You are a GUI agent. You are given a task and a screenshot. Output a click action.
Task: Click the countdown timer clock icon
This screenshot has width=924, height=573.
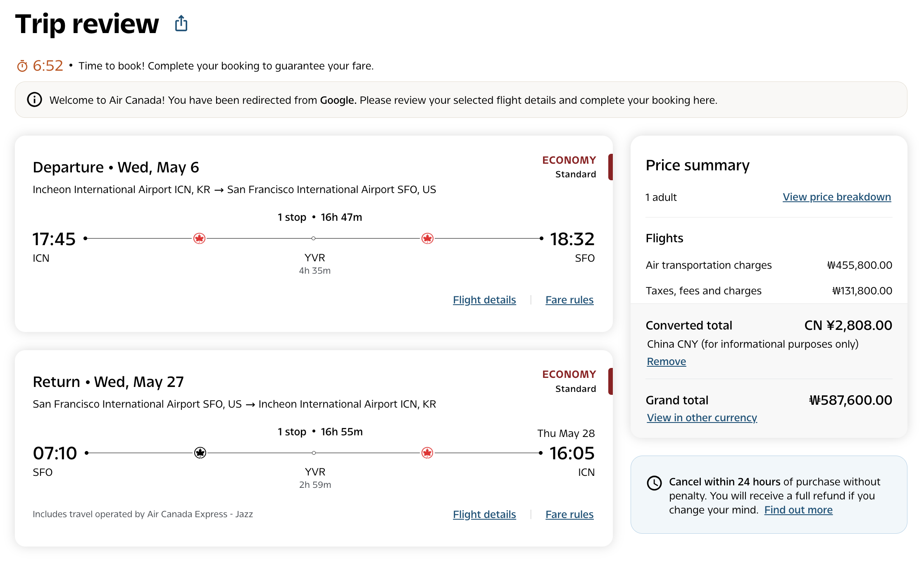point(22,66)
